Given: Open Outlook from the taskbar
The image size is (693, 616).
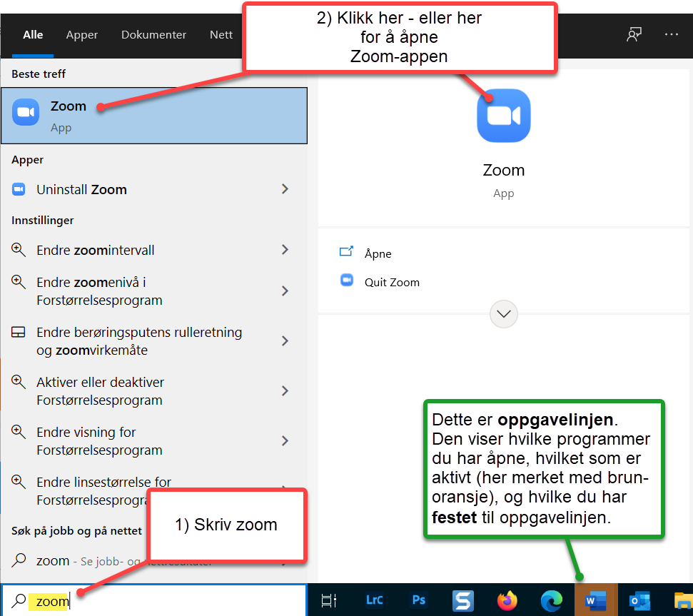Looking at the screenshot, I should pyautogui.click(x=639, y=600).
